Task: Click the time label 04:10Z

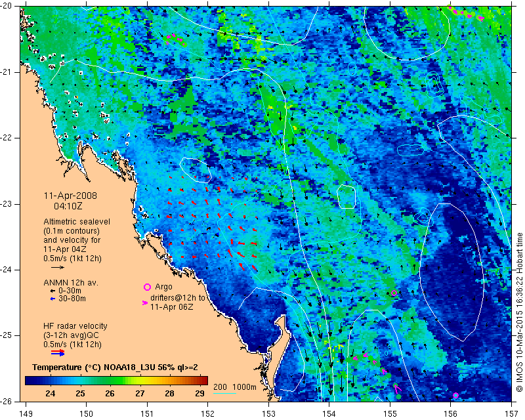Action: click(x=68, y=205)
